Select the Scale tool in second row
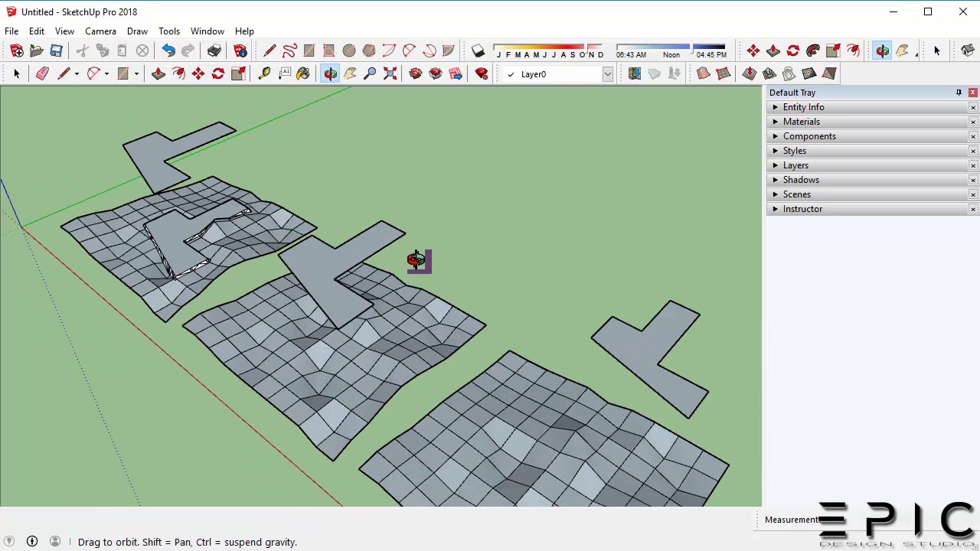The height and width of the screenshot is (551, 980). [238, 73]
